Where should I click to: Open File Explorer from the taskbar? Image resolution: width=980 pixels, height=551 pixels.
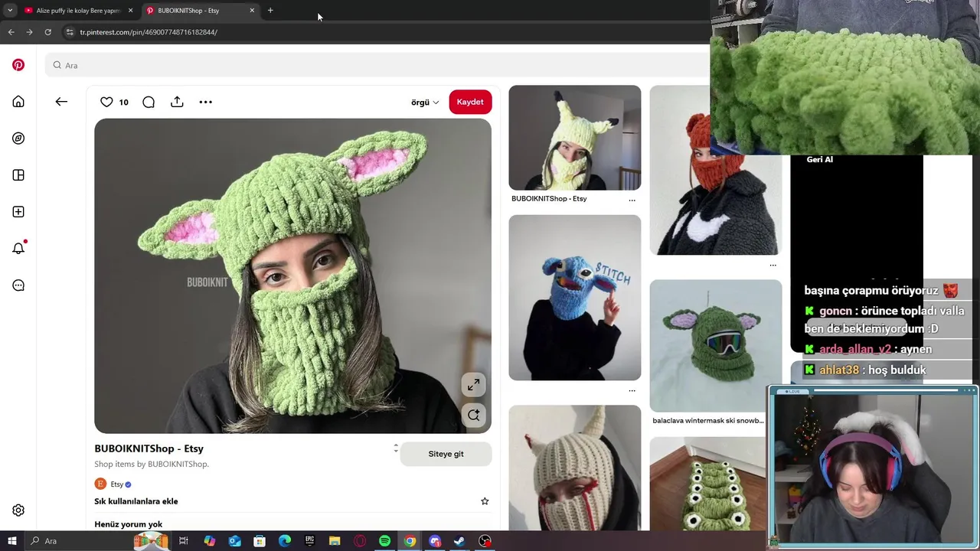coord(335,541)
